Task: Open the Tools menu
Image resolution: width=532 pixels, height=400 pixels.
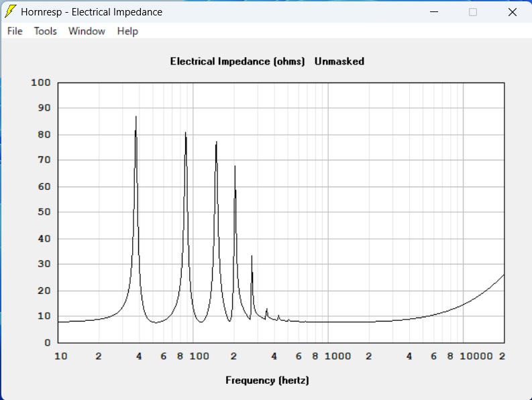Action: pos(46,31)
